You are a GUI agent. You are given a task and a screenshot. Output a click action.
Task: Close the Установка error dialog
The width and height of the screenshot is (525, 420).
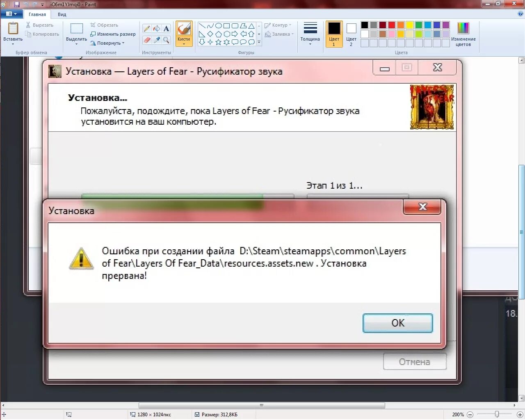click(422, 207)
